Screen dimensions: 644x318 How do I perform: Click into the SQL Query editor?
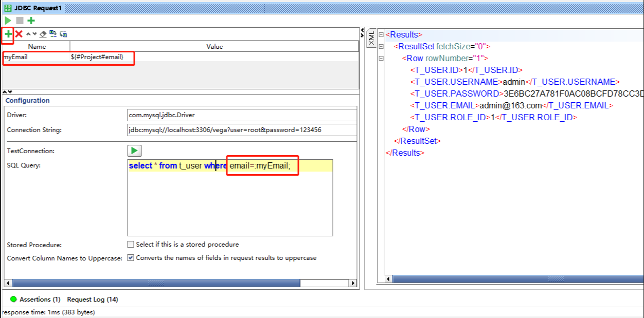pos(230,198)
